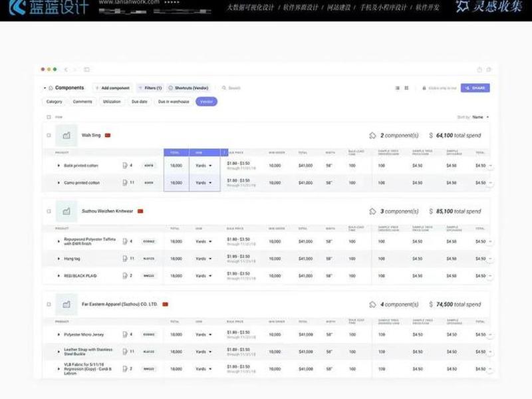Click the Add component button
The height and width of the screenshot is (399, 532).
tap(112, 88)
